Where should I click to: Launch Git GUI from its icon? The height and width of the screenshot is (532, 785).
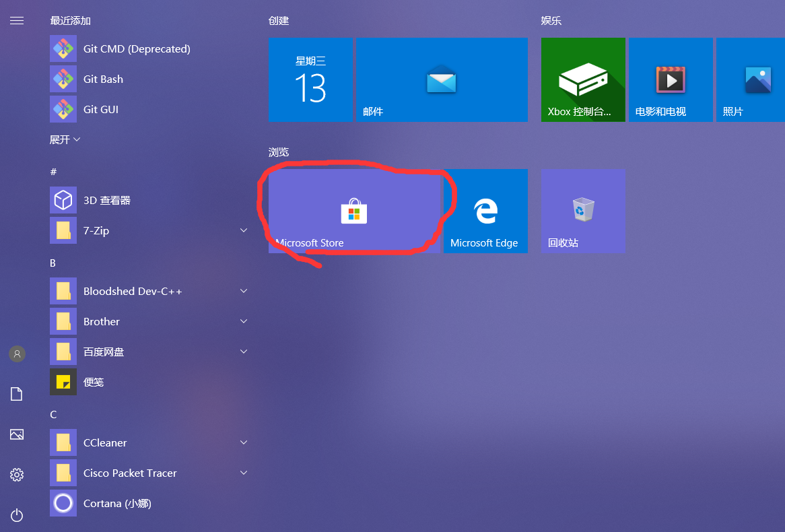(x=63, y=109)
